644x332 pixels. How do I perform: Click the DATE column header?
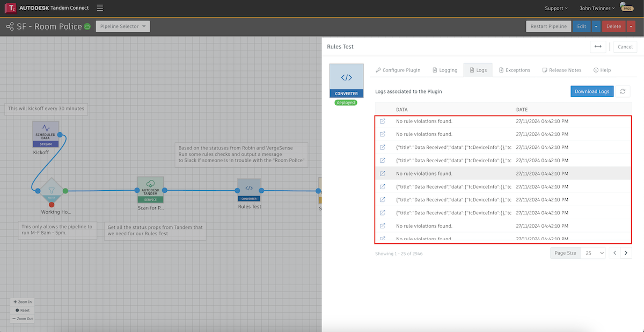click(522, 109)
